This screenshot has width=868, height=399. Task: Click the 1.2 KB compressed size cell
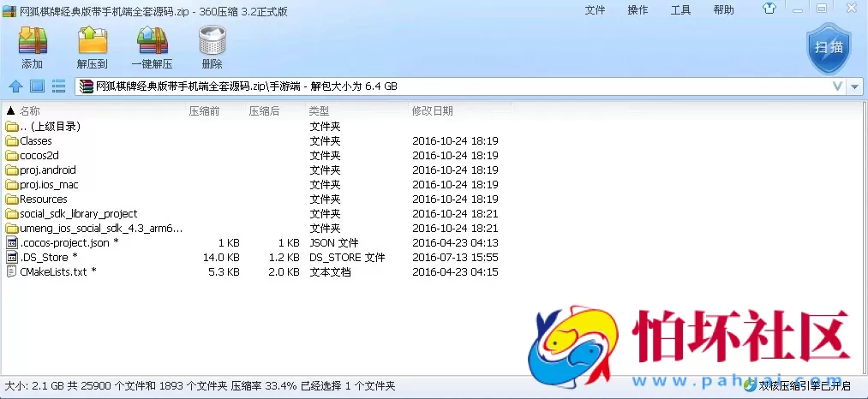284,258
